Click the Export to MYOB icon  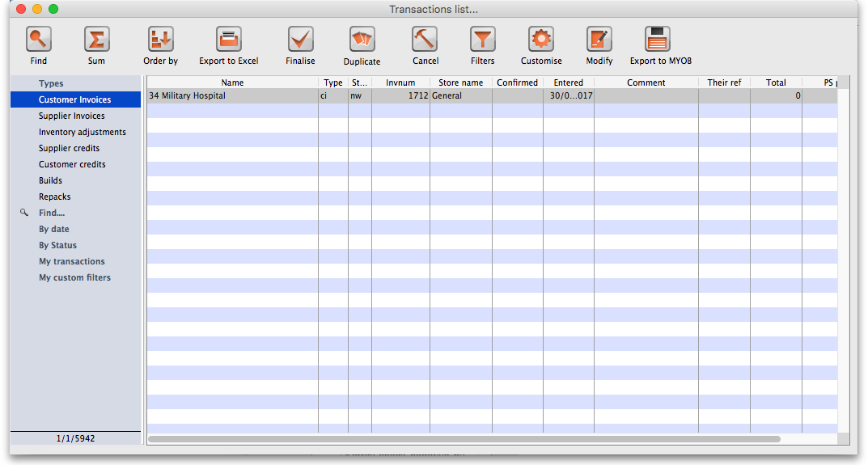click(660, 39)
